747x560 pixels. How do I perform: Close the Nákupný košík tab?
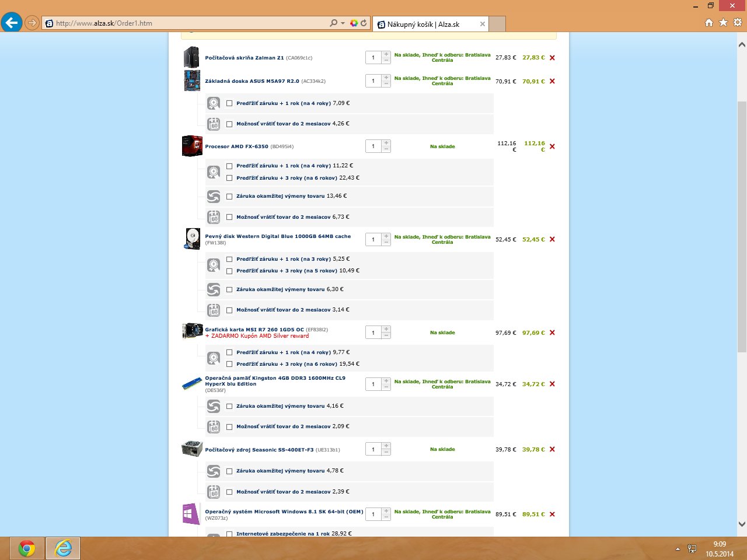point(483,24)
